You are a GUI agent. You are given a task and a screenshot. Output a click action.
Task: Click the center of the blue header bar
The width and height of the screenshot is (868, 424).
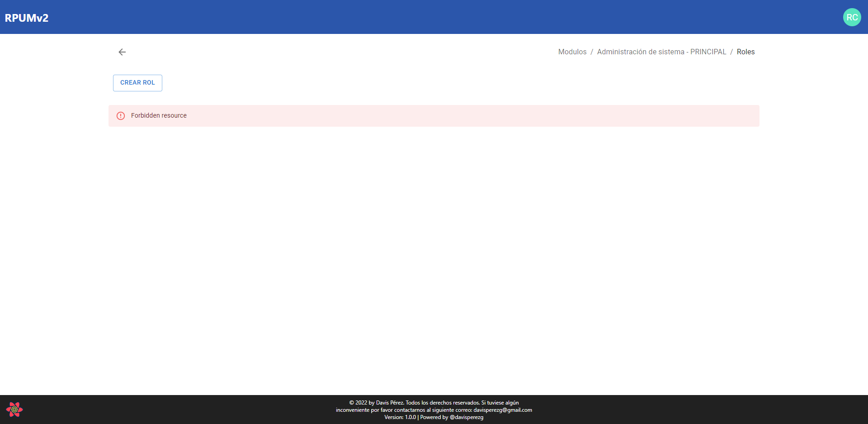(434, 17)
